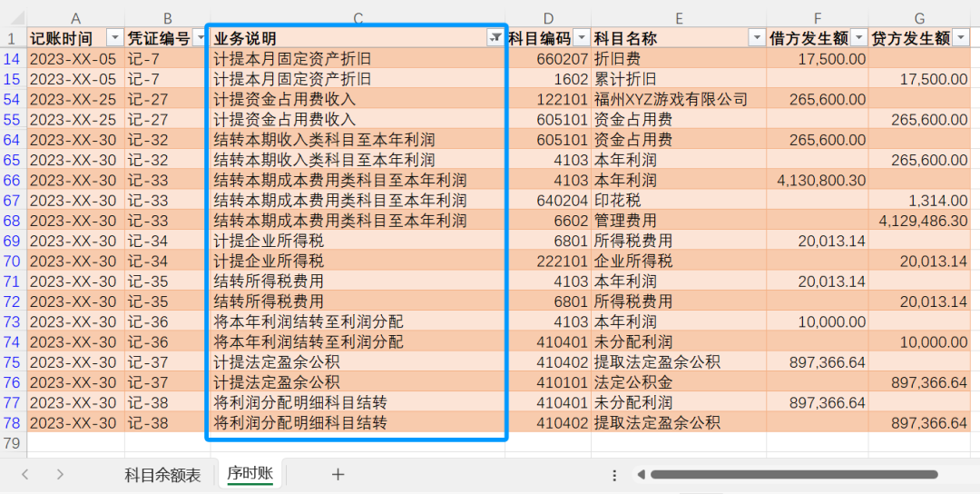Click debit amount 17,500.00 in row 14
Image resolution: width=980 pixels, height=494 pixels.
click(818, 59)
